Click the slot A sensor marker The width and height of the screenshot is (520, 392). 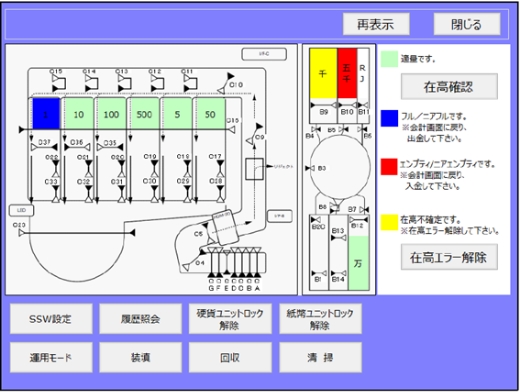click(257, 263)
